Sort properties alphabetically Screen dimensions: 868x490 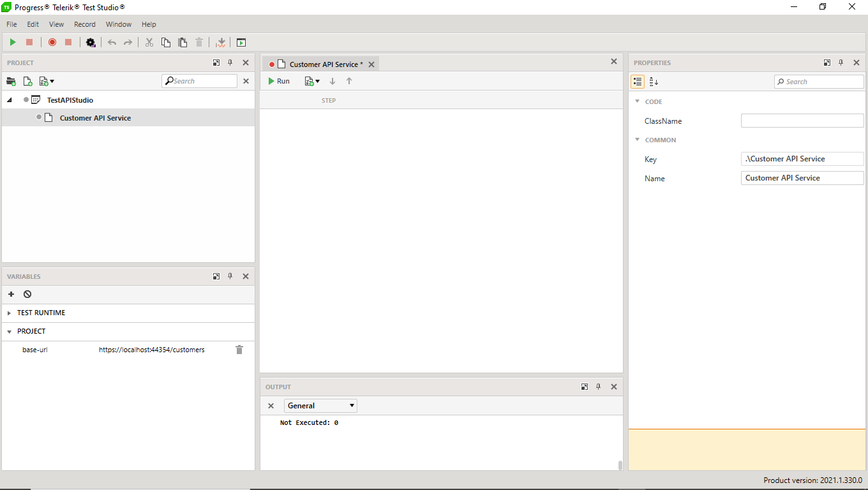pyautogui.click(x=654, y=82)
